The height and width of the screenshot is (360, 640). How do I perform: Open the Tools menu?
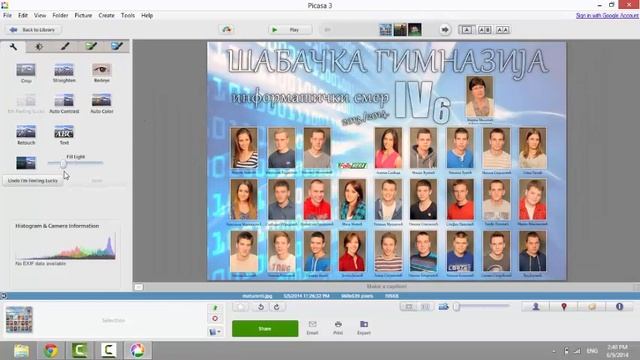[128, 15]
